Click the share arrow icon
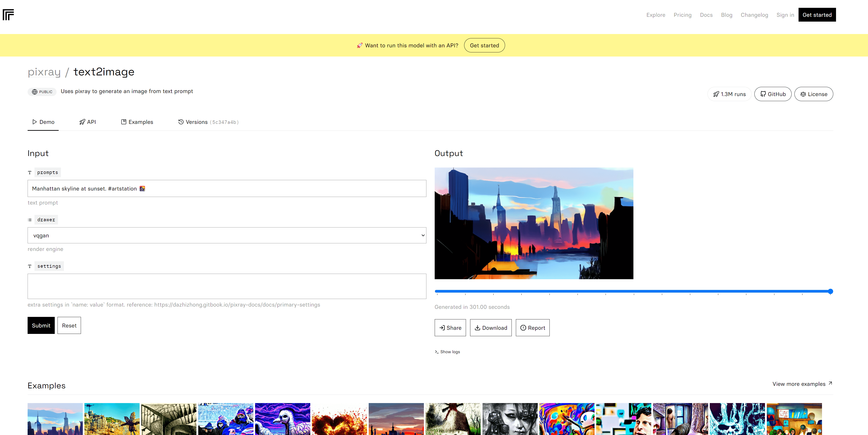Image resolution: width=868 pixels, height=435 pixels. [442, 328]
